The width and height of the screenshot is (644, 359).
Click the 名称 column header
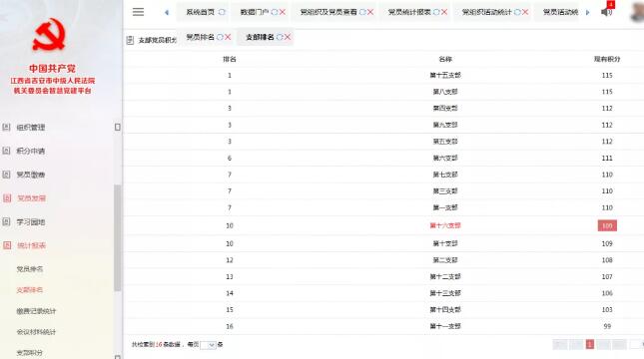(x=445, y=59)
